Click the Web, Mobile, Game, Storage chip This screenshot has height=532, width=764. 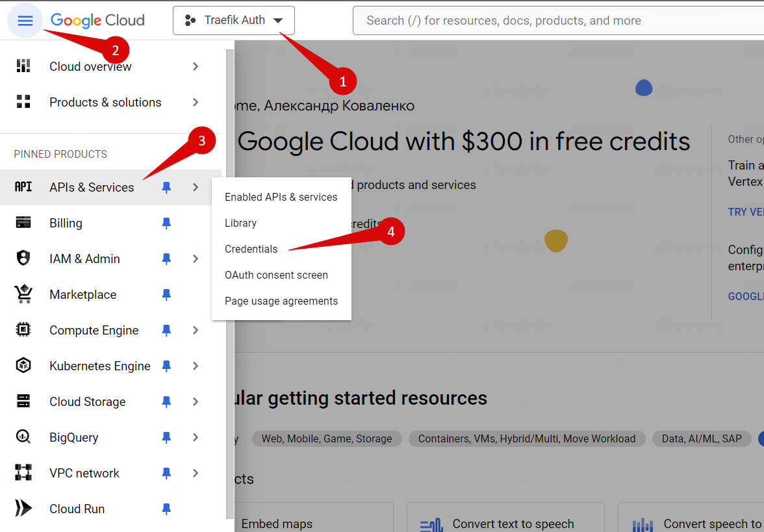326,438
